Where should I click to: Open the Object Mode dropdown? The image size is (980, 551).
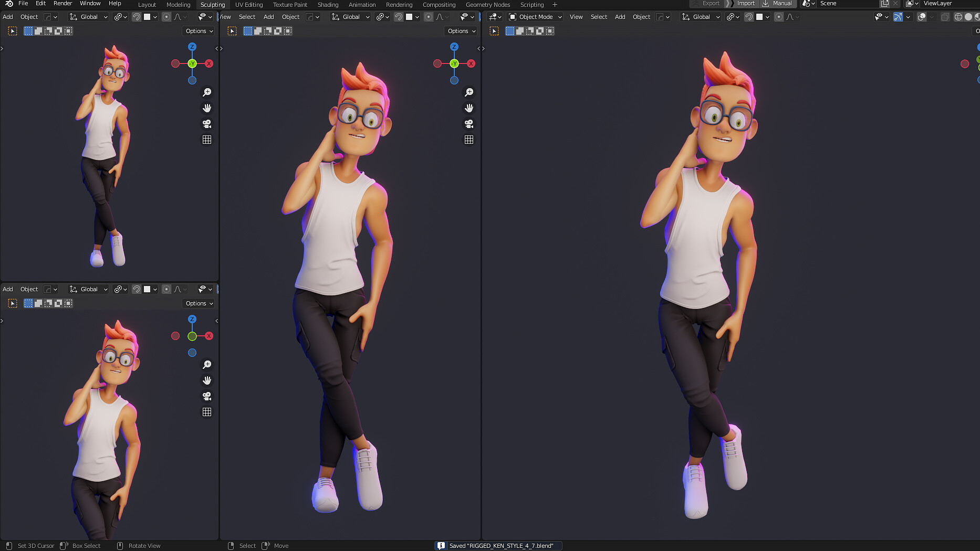pos(534,16)
